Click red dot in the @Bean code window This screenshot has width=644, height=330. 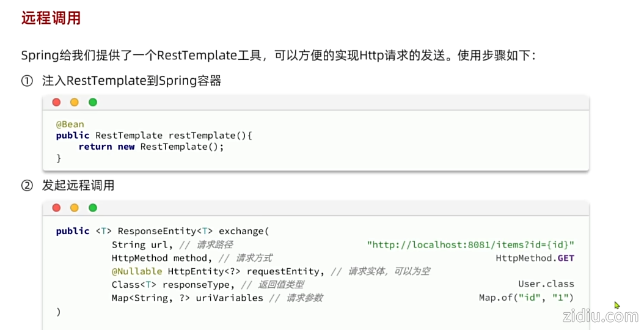pyautogui.click(x=56, y=102)
